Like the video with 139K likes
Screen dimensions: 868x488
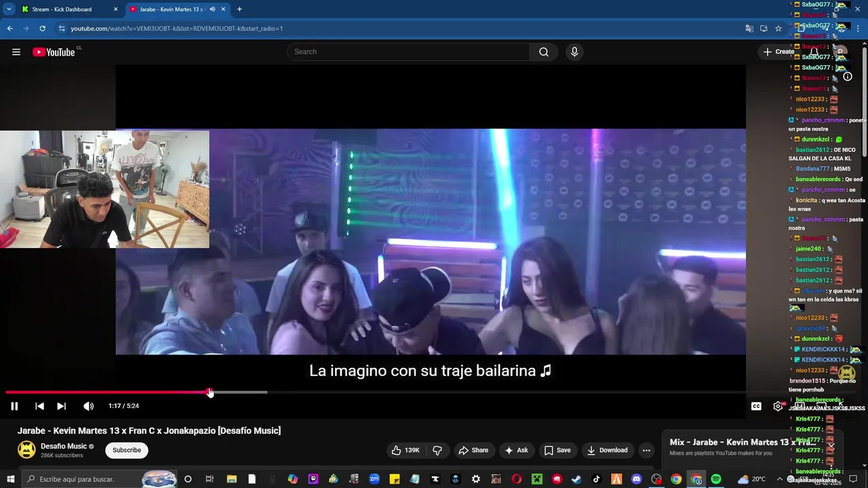(x=406, y=450)
